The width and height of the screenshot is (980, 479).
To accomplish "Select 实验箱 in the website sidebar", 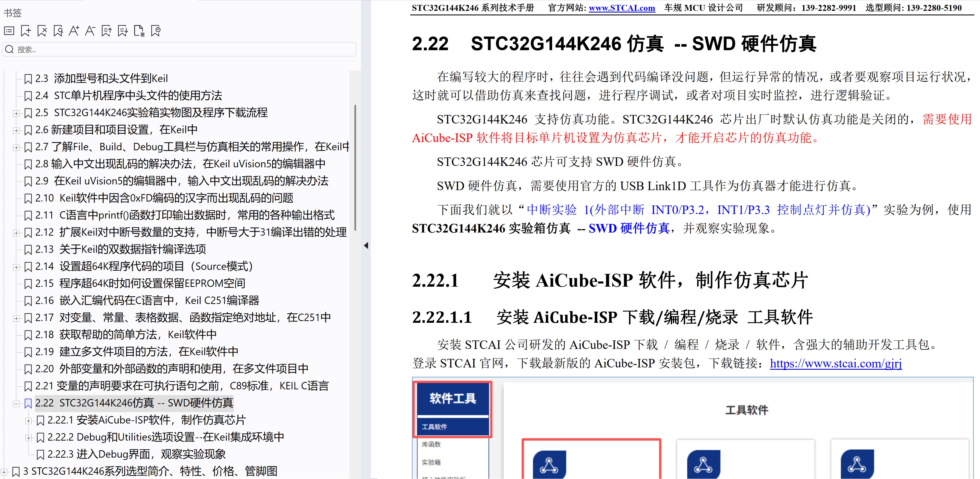I will click(x=431, y=462).
